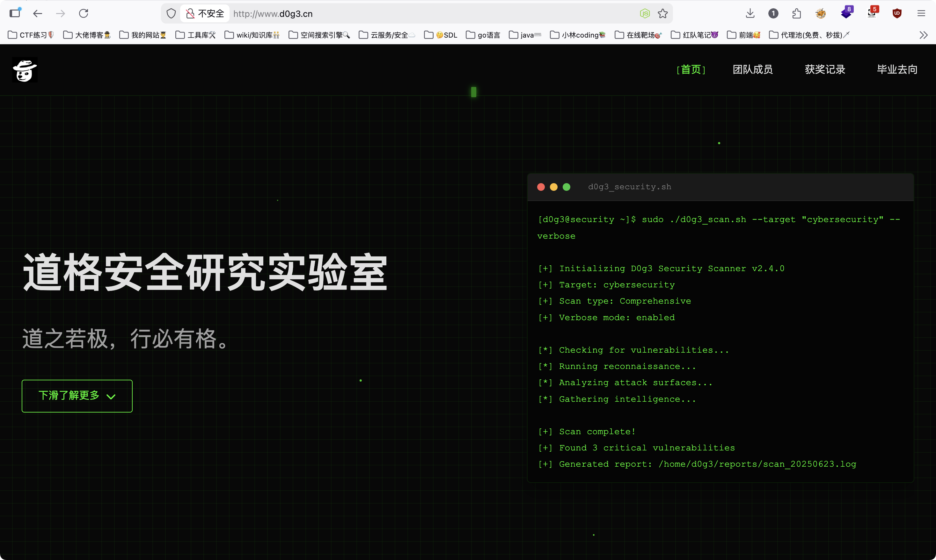Reload the current page
The width and height of the screenshot is (936, 560).
coord(84,13)
